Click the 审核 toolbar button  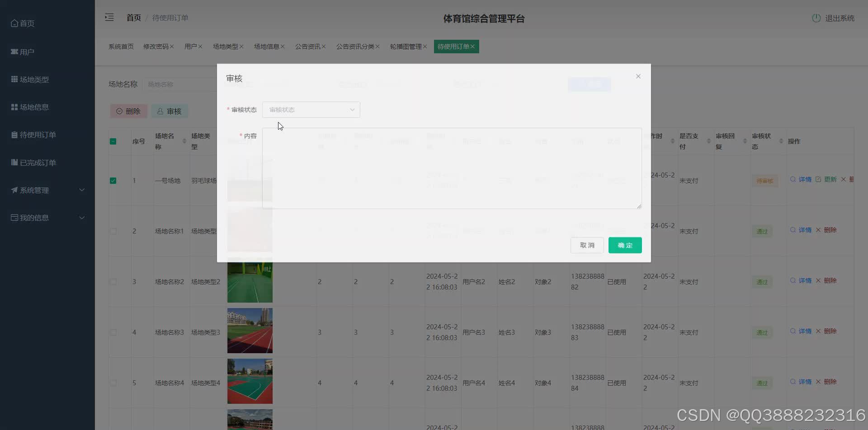[170, 111]
